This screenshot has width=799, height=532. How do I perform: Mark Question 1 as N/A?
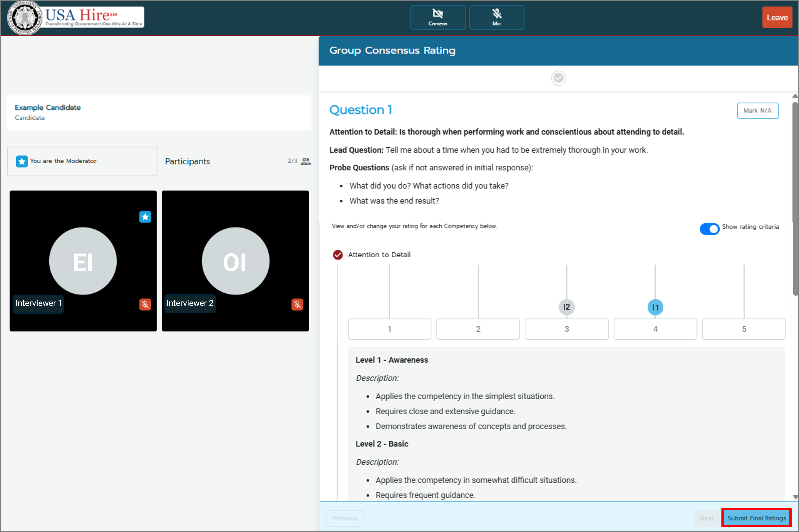pos(757,111)
